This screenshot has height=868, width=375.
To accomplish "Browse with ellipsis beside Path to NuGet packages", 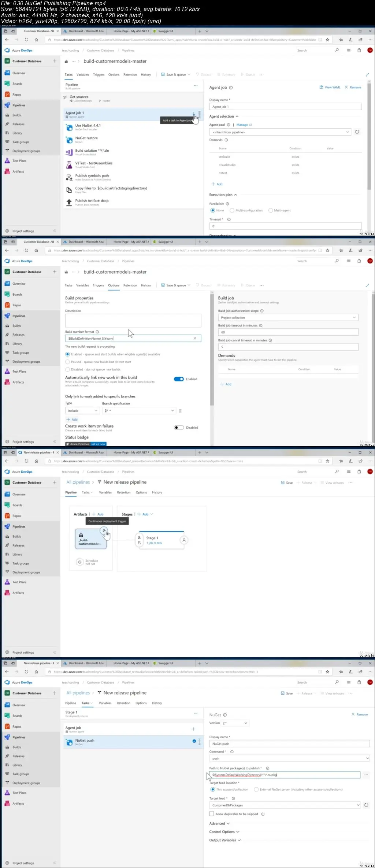I will [366, 775].
